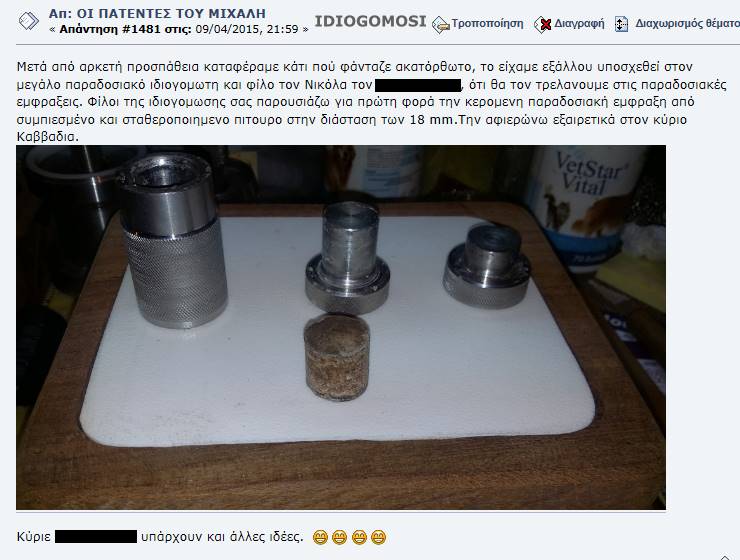
Task: Click the small arrow icon at bottom right
Action: point(725,557)
